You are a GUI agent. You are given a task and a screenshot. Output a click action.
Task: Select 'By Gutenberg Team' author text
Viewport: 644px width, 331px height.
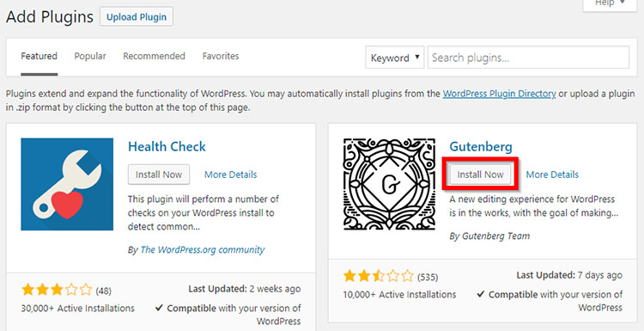(x=489, y=236)
